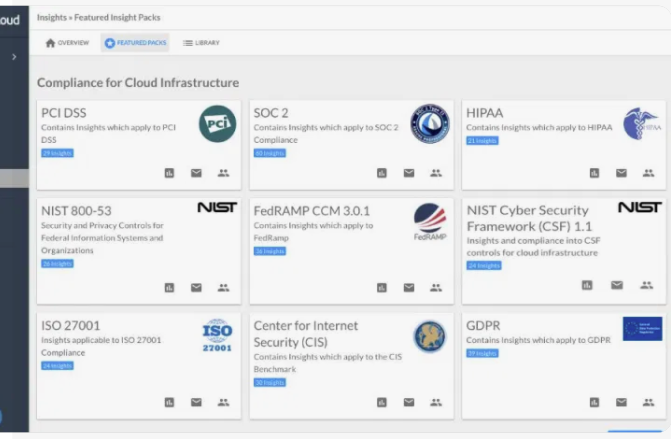Click users icon on ISO 27001 card
671x439 pixels.
point(223,403)
